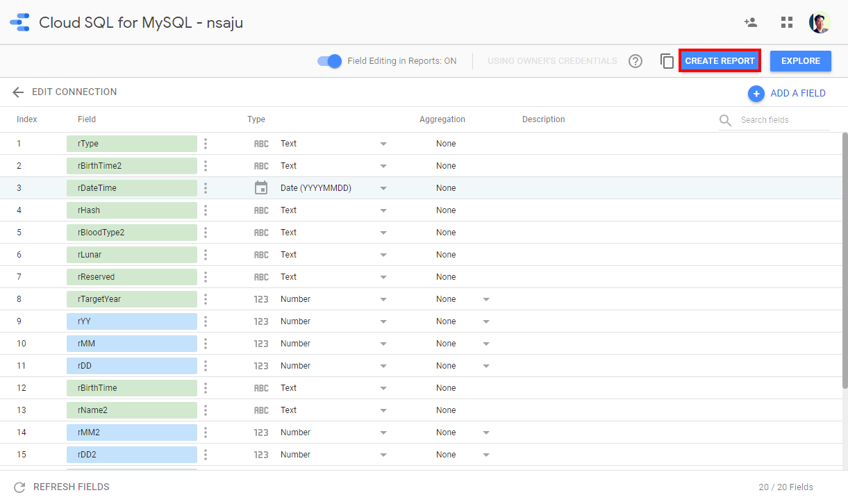Click the EXPLORE button
848x504 pixels.
point(800,61)
